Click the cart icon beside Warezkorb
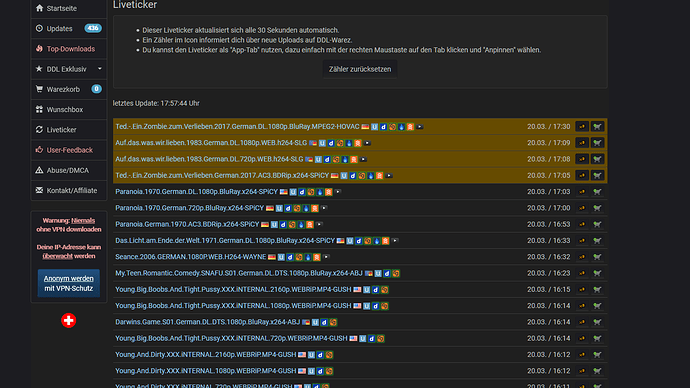 [x=39, y=89]
